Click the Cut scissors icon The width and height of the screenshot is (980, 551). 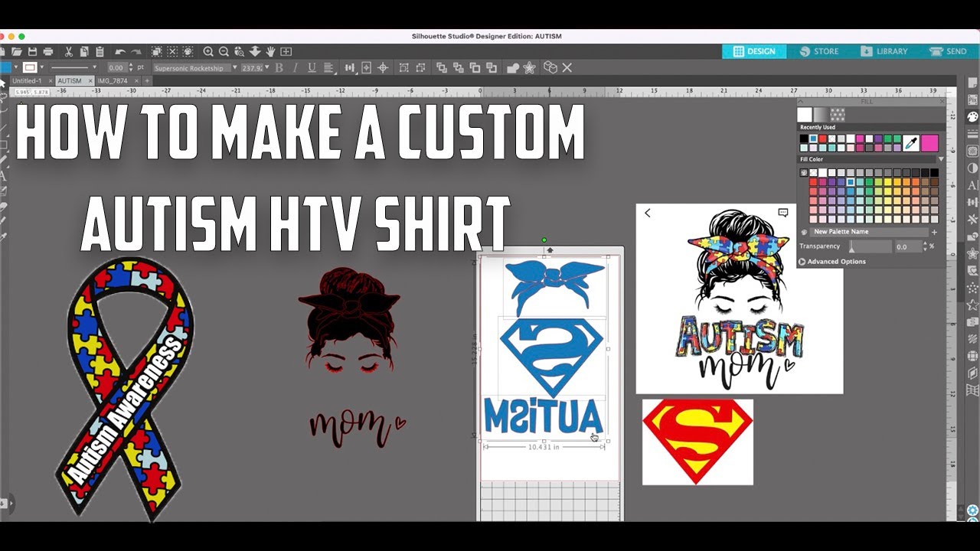(69, 51)
